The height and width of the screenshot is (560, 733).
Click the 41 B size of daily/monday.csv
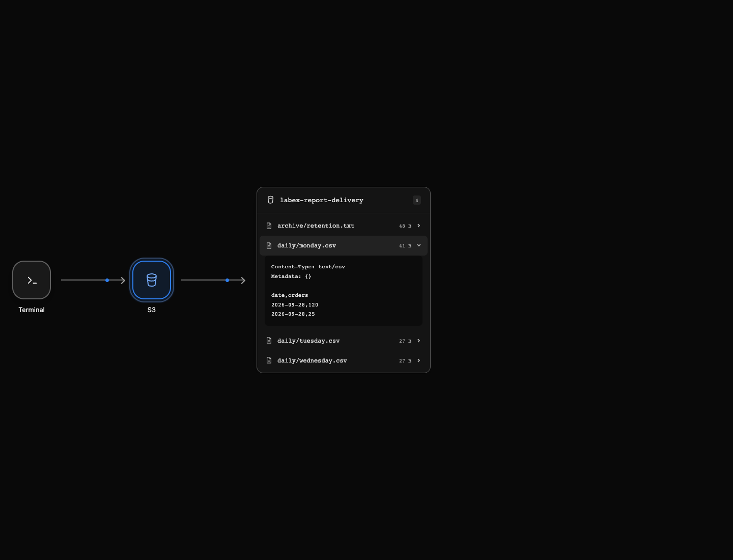(405, 246)
